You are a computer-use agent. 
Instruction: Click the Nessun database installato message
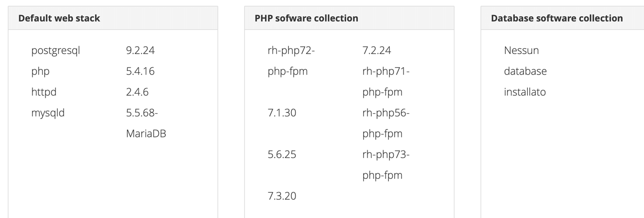(525, 71)
